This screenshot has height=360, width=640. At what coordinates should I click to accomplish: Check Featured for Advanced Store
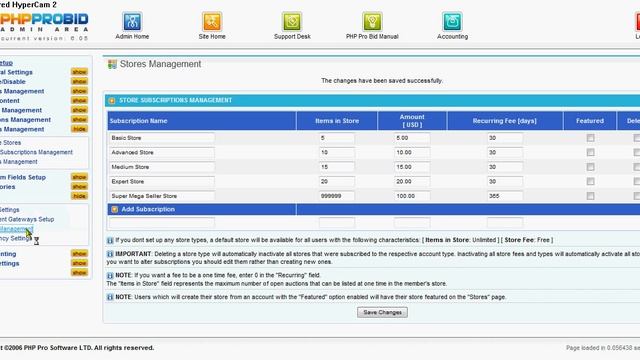[x=590, y=152]
